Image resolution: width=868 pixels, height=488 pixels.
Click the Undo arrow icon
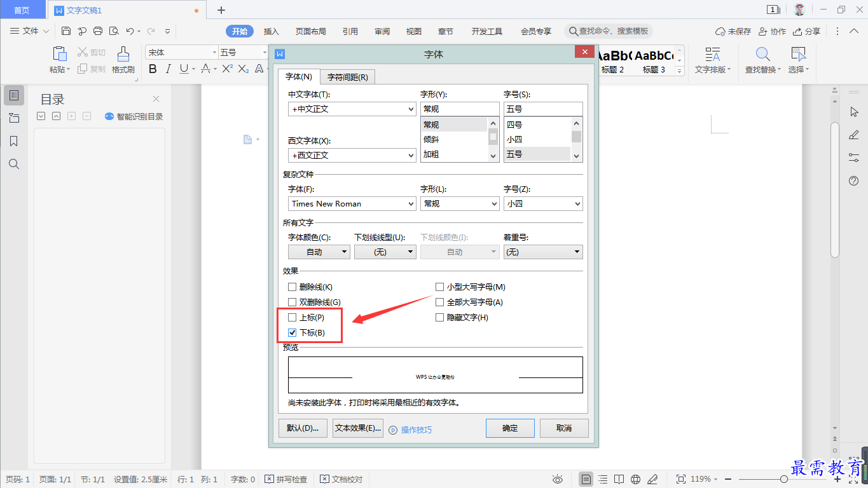[x=130, y=31]
